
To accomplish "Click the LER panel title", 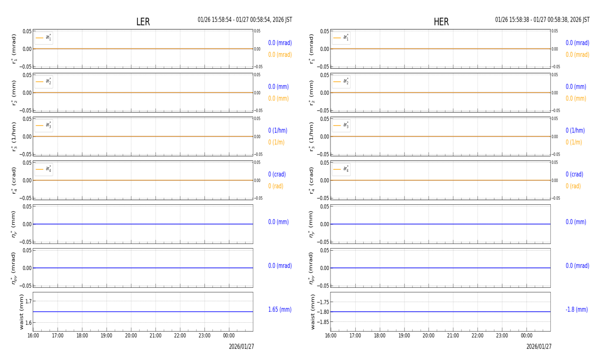I will coord(143,22).
